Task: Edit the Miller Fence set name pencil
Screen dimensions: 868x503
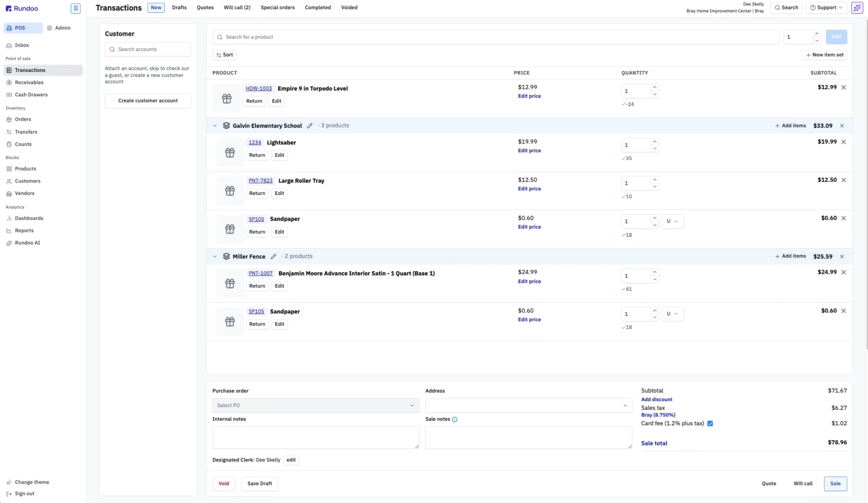Action: click(x=273, y=256)
